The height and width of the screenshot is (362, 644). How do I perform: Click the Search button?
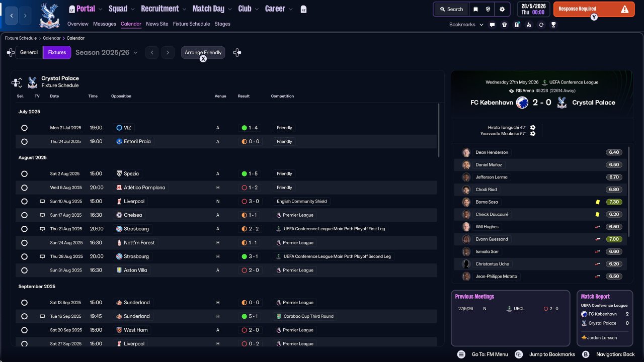pyautogui.click(x=451, y=9)
